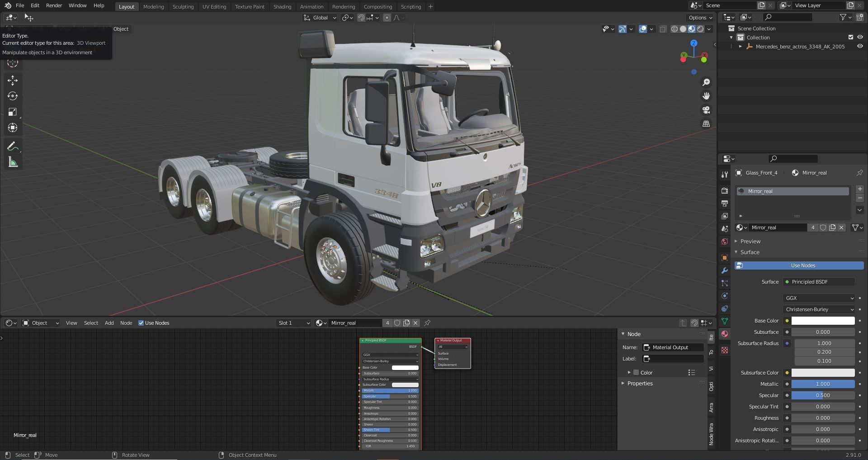Expand the Properties section in Node sidebar
The width and height of the screenshot is (868, 460).
640,383
